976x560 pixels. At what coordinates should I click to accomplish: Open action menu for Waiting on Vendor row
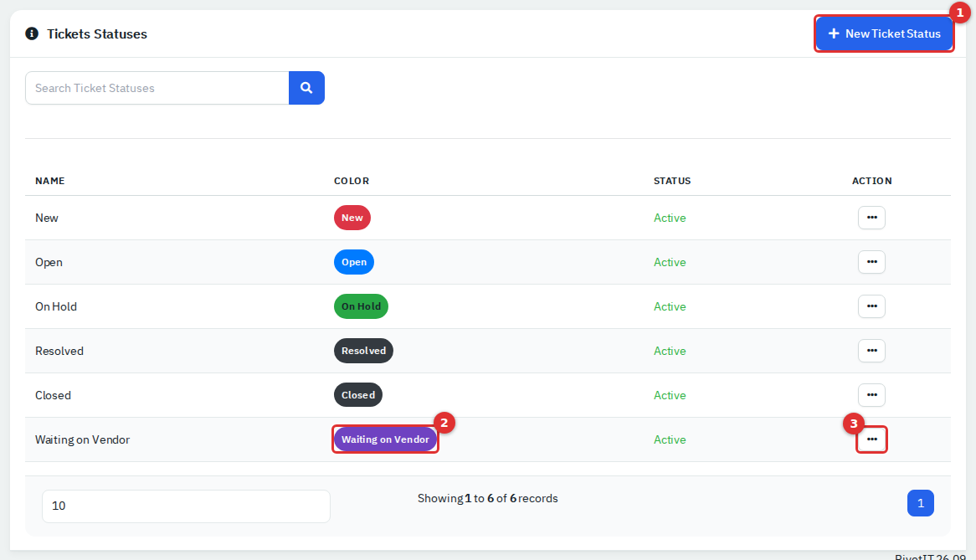click(871, 439)
